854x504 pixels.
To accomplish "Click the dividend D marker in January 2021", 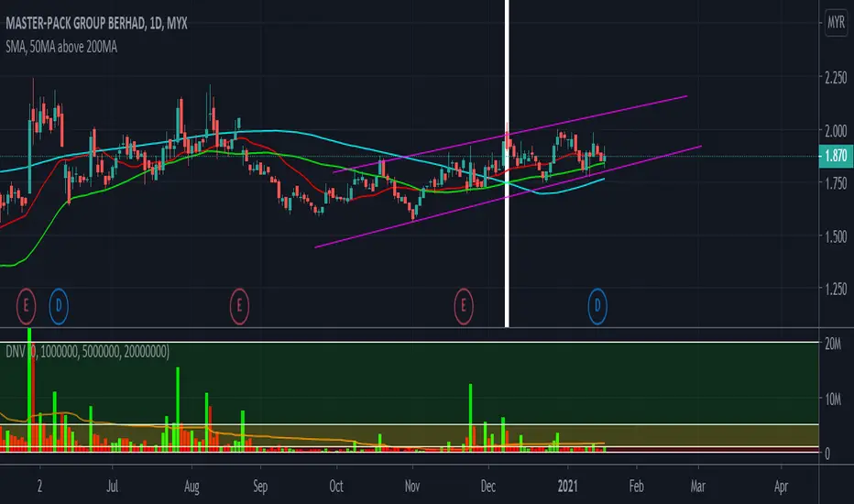I will (597, 306).
